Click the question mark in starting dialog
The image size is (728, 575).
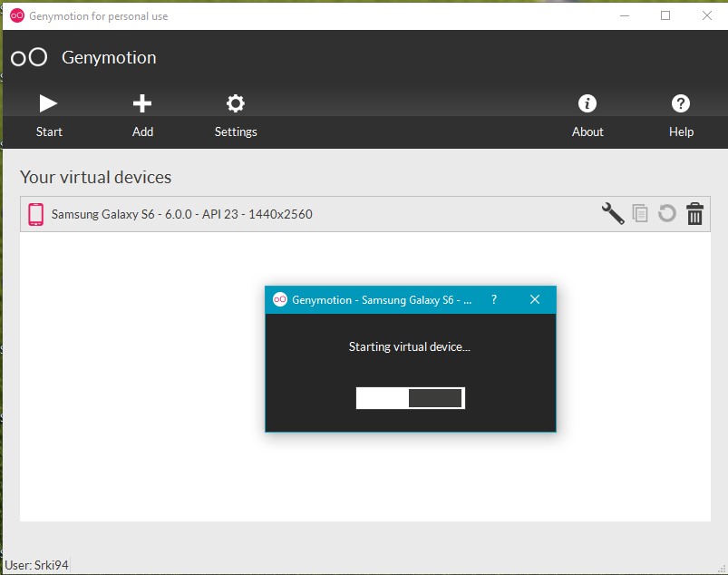pyautogui.click(x=494, y=299)
